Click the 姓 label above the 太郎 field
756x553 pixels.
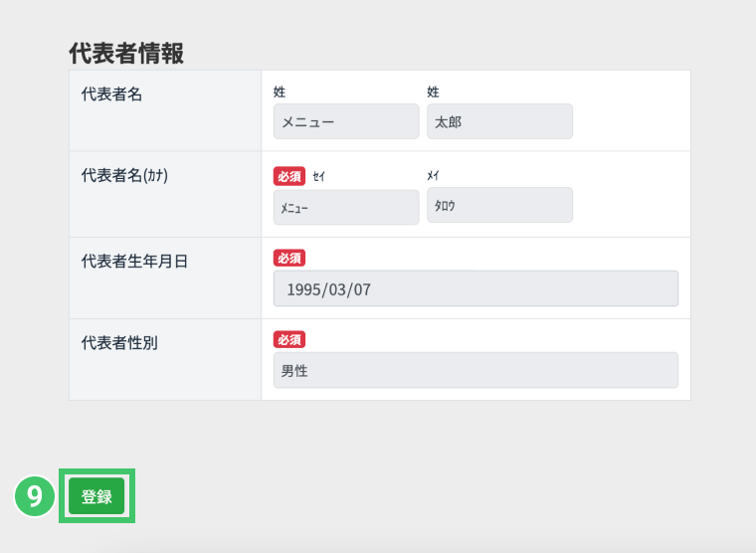pos(433,92)
